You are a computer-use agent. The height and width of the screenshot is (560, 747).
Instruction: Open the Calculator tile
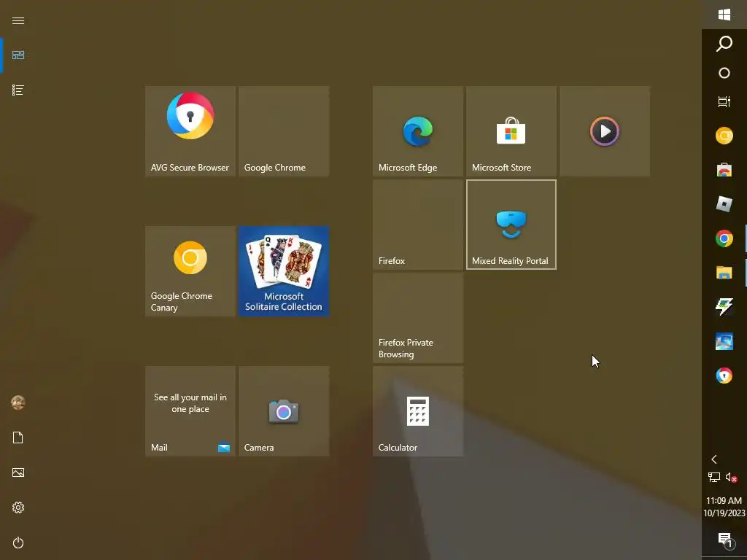[x=418, y=411]
